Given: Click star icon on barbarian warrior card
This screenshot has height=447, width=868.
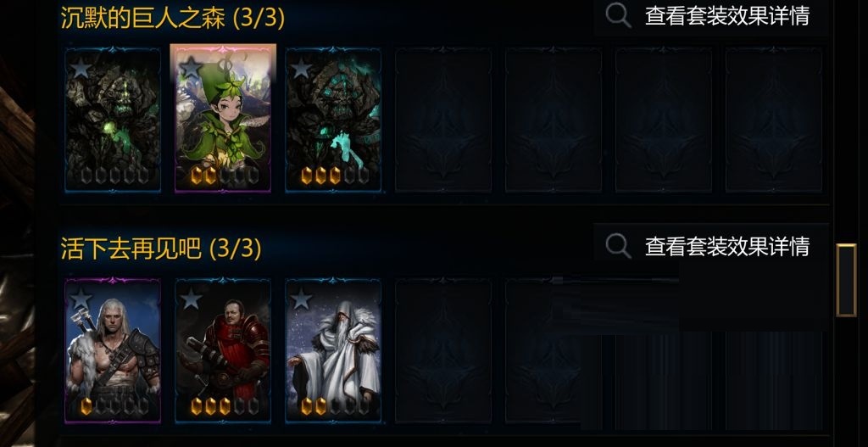Looking at the screenshot, I should [x=81, y=299].
